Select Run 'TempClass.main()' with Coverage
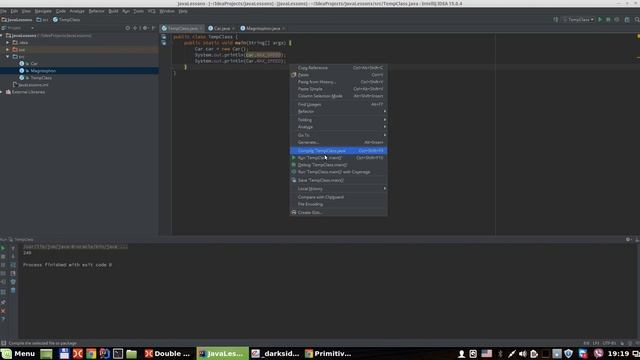 coord(338,172)
